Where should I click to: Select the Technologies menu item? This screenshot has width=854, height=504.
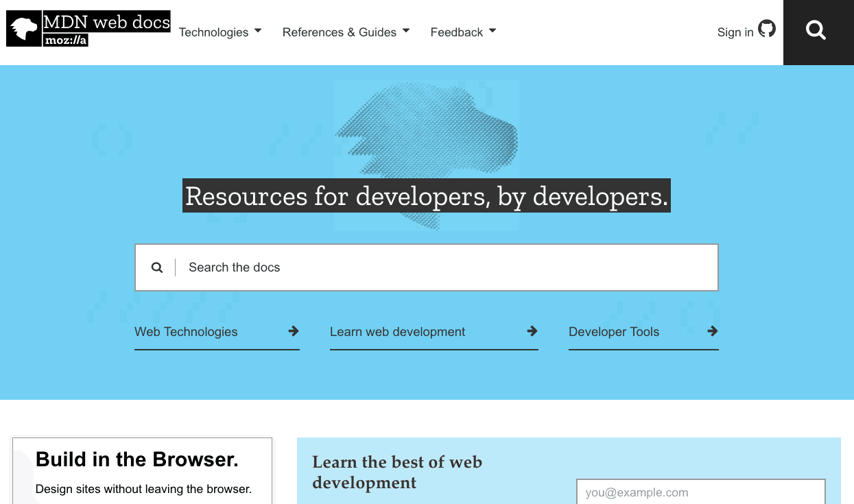(213, 32)
